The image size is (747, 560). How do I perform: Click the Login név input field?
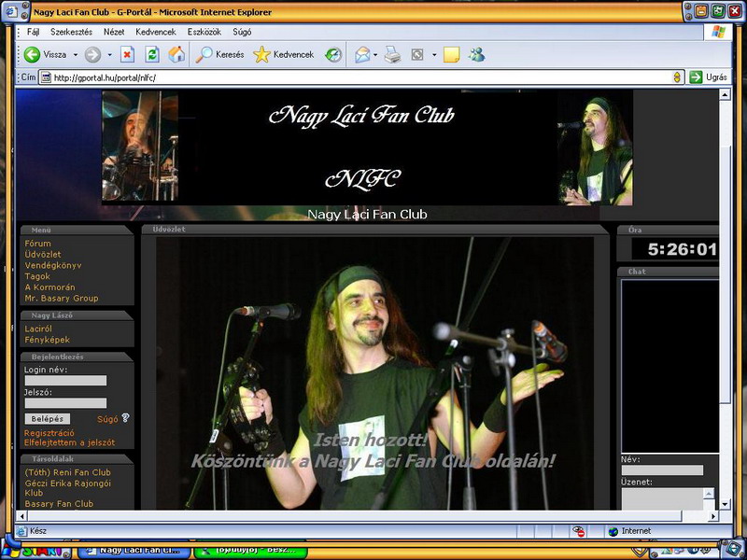65,381
